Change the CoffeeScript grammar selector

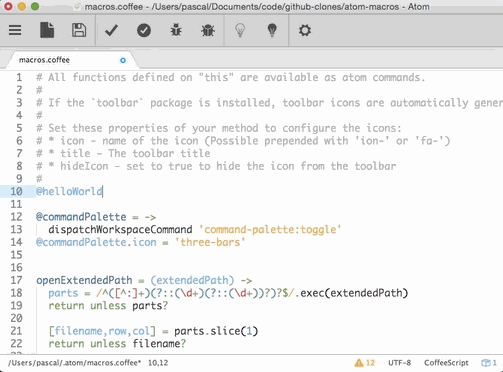[446, 363]
